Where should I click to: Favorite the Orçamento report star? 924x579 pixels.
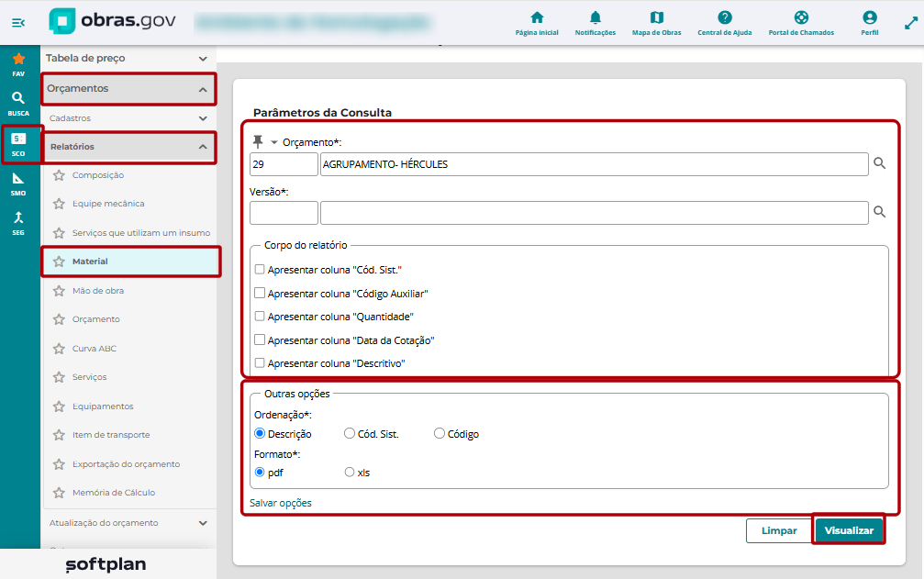59,319
